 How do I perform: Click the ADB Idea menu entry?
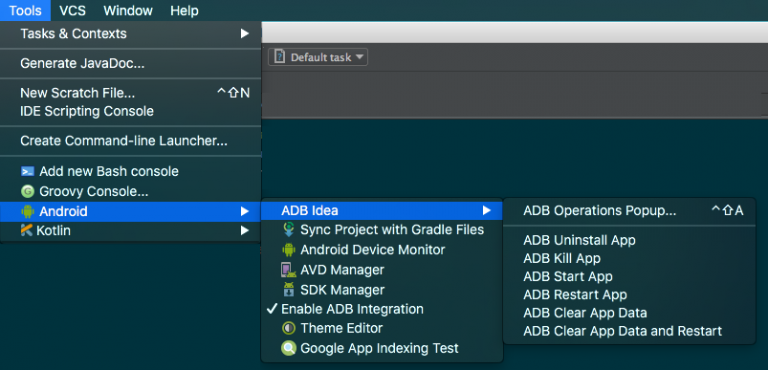click(382, 211)
